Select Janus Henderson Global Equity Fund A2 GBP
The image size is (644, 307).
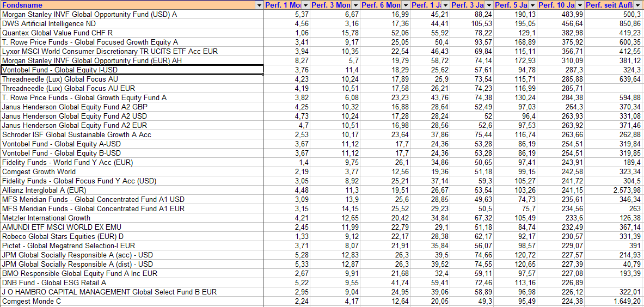(132, 107)
